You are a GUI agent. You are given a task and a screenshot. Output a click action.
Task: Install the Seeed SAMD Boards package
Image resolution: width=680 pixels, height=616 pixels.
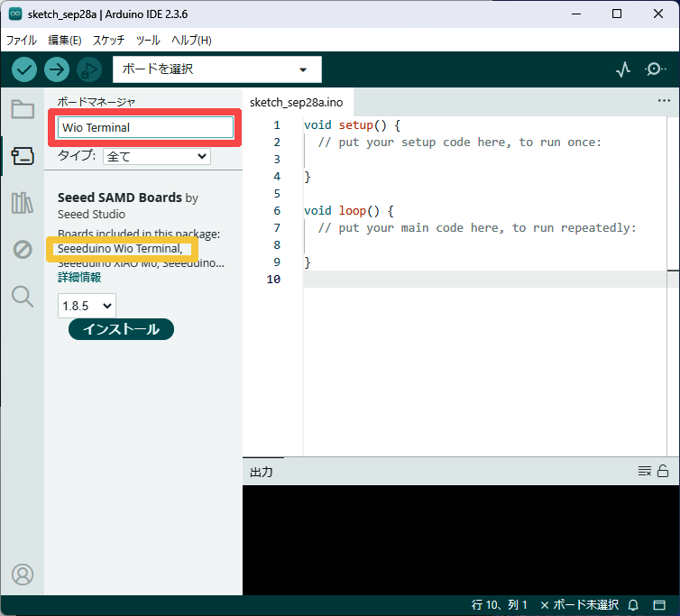point(121,329)
